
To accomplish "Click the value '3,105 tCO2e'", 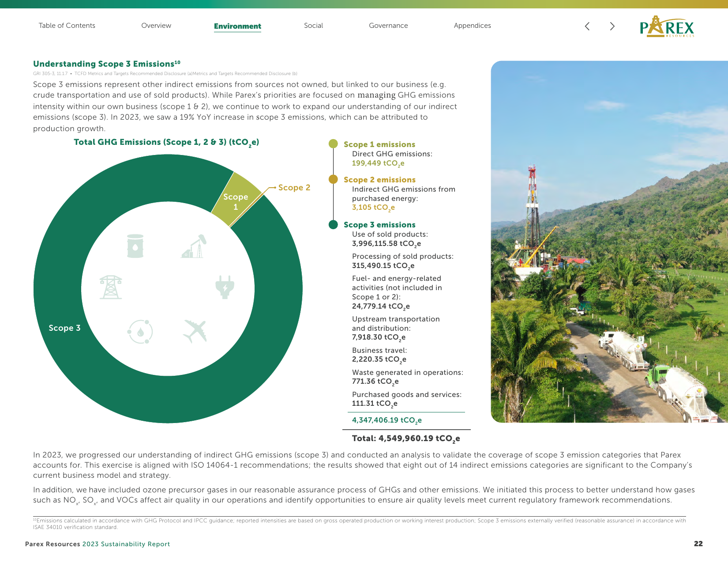I will [373, 208].
